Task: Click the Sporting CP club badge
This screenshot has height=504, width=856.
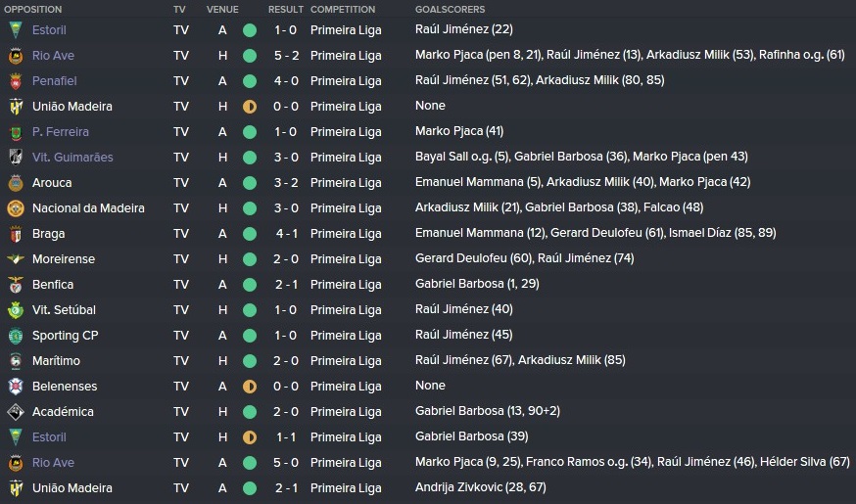Action: [16, 336]
